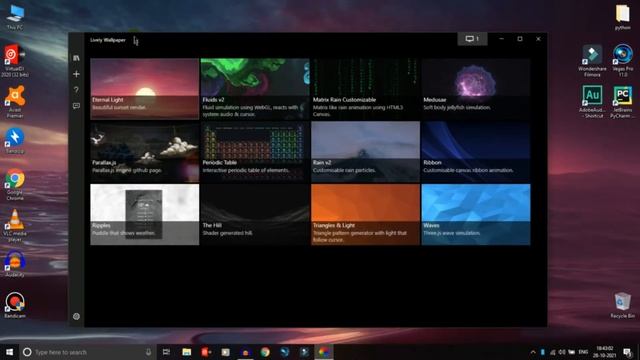Select The Hill wallpaper

pos(255,214)
